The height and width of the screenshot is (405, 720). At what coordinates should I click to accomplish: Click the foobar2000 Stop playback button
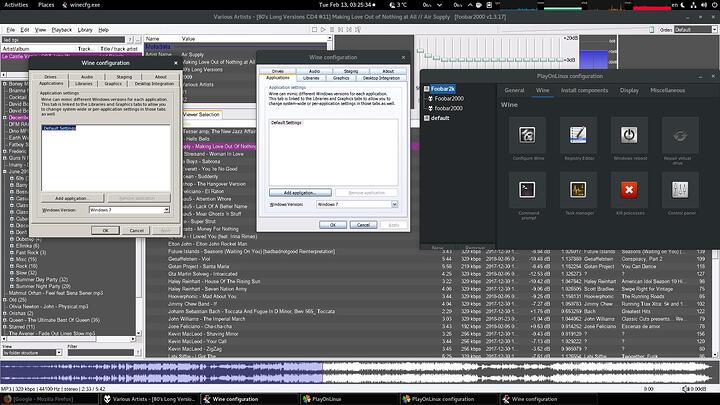(315, 29)
